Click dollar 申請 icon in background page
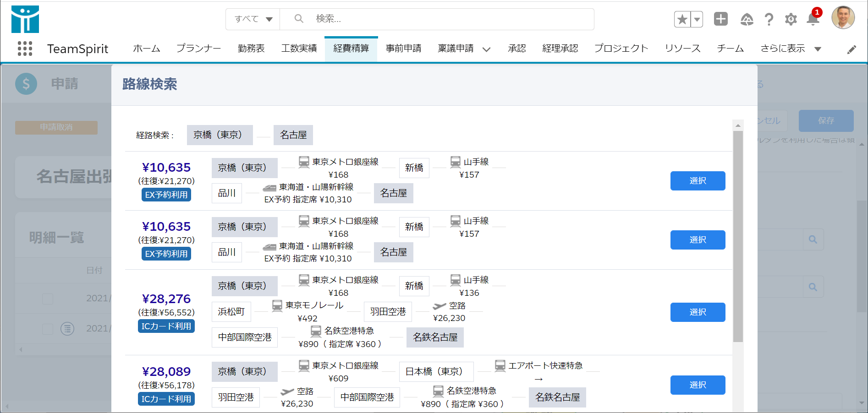 click(26, 84)
